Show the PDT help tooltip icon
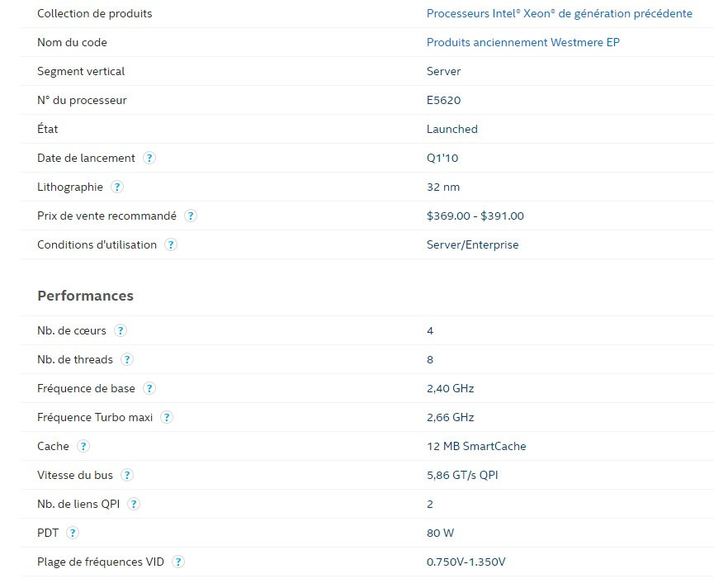This screenshot has height=588, width=714. click(x=73, y=533)
